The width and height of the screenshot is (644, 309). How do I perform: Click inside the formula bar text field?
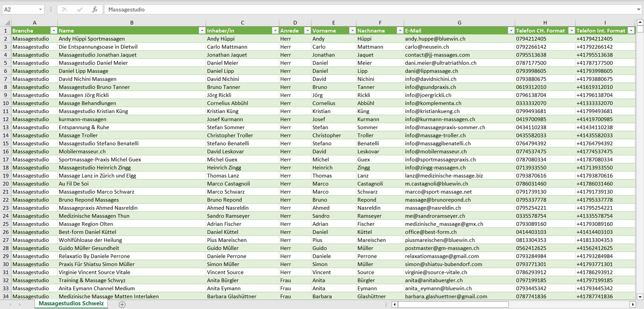(x=357, y=9)
